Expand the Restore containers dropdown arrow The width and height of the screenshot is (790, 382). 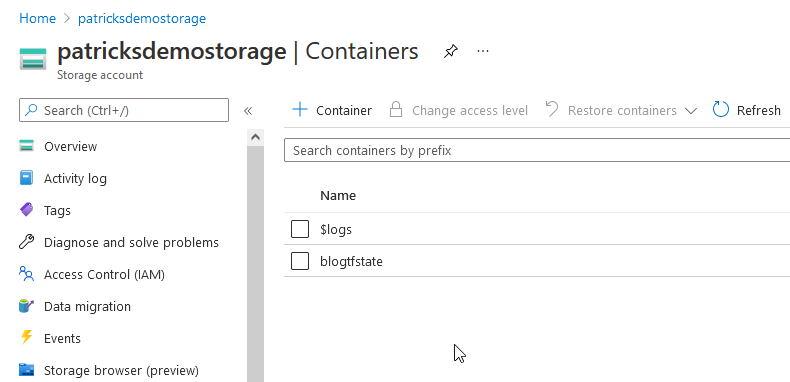pos(691,111)
